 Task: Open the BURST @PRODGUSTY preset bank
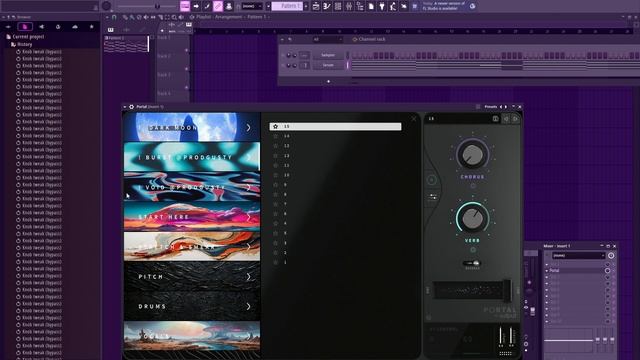point(192,157)
